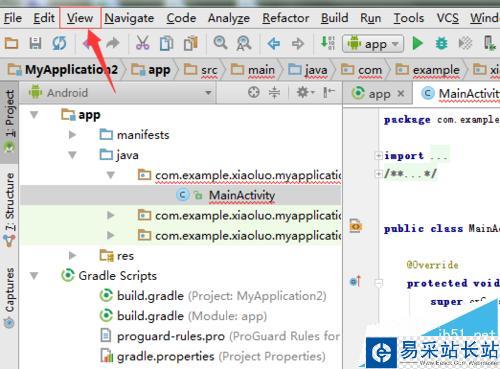500x369 pixels.
Task: Select the main breadcrumb
Action: pos(253,70)
